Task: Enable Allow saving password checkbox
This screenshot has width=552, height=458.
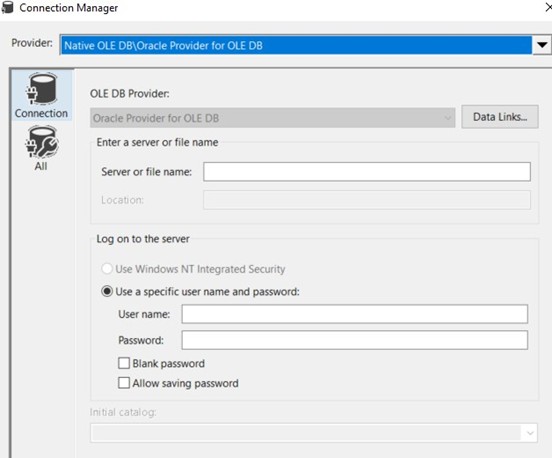Action: [124, 383]
